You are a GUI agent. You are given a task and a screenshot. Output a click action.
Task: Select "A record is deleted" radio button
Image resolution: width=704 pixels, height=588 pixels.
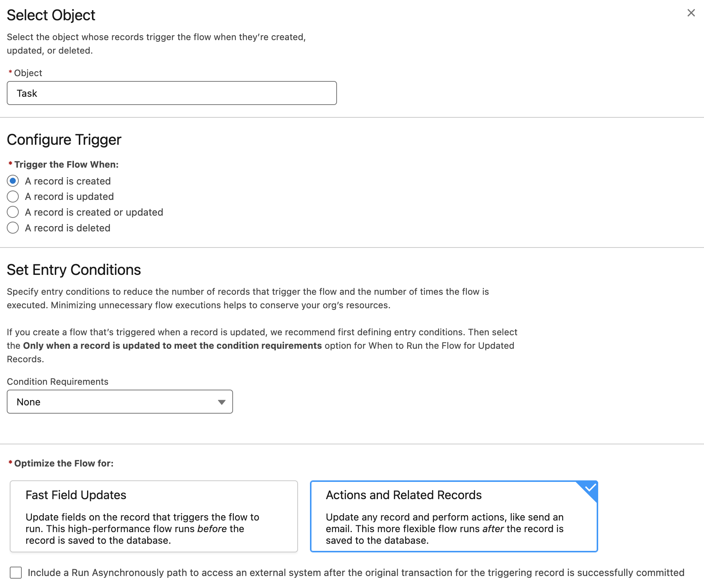click(x=13, y=228)
